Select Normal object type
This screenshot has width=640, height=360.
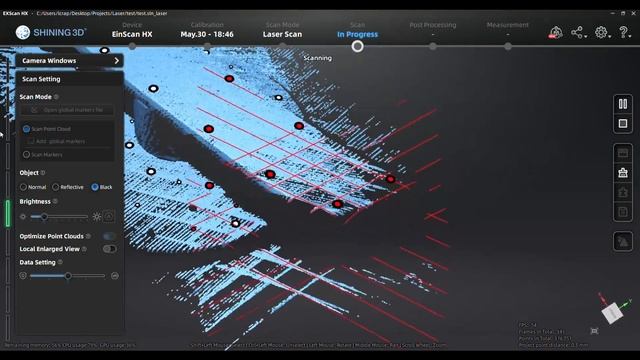pos(23,187)
